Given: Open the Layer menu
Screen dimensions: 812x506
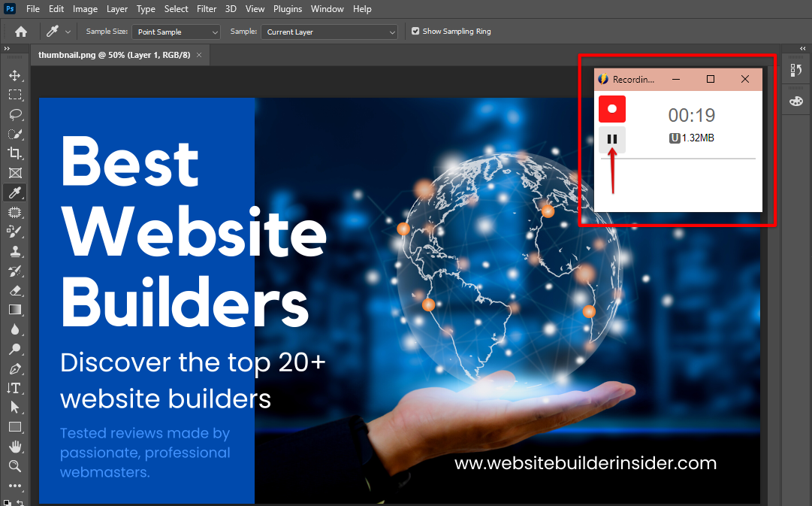Looking at the screenshot, I should click(117, 9).
